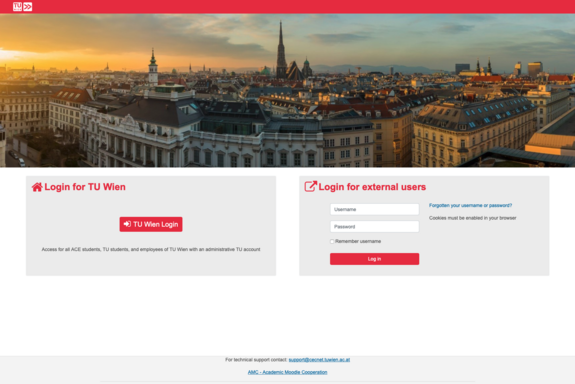Click the For technical support contact text

pyautogui.click(x=256, y=360)
